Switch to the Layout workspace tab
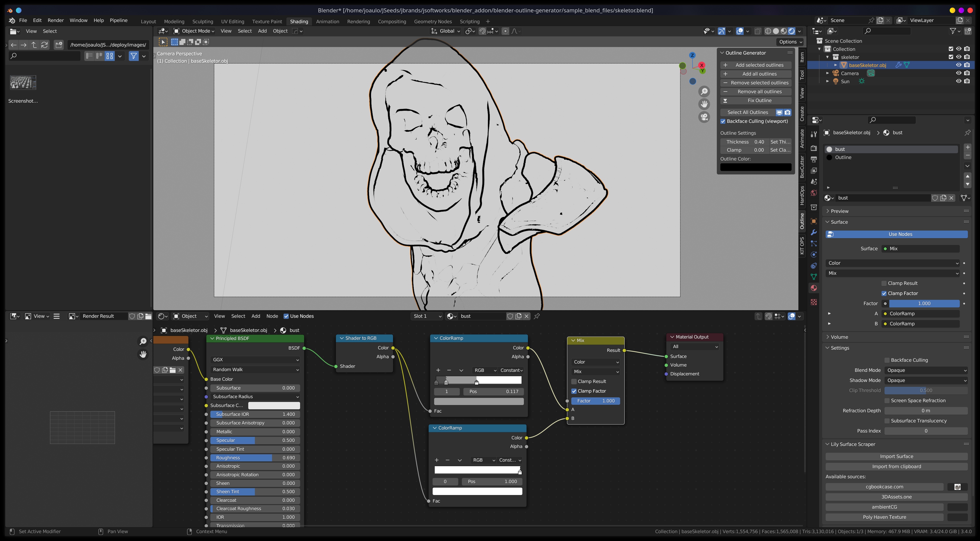The image size is (980, 541). point(148,22)
